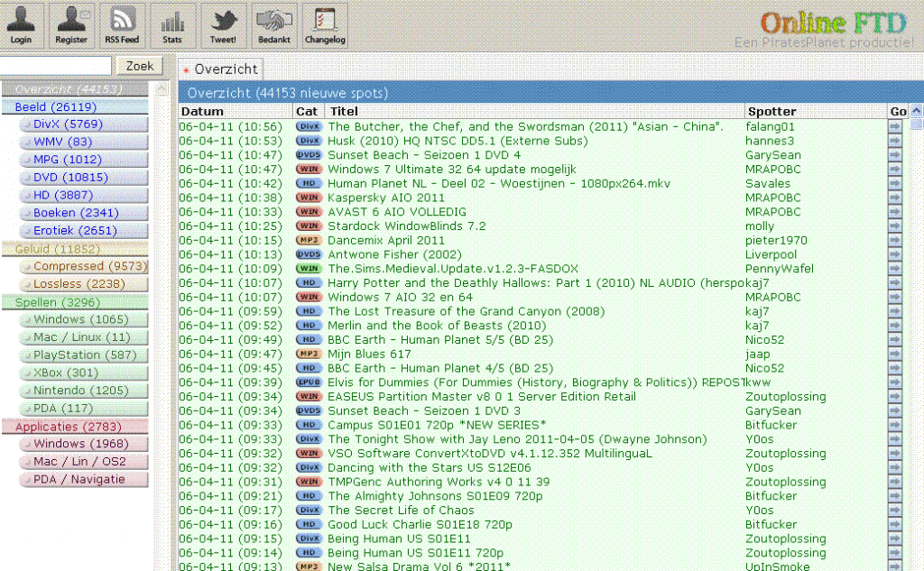Select the Nintendo (1205) subcategory
This screenshot has height=571, width=924.
click(x=83, y=390)
